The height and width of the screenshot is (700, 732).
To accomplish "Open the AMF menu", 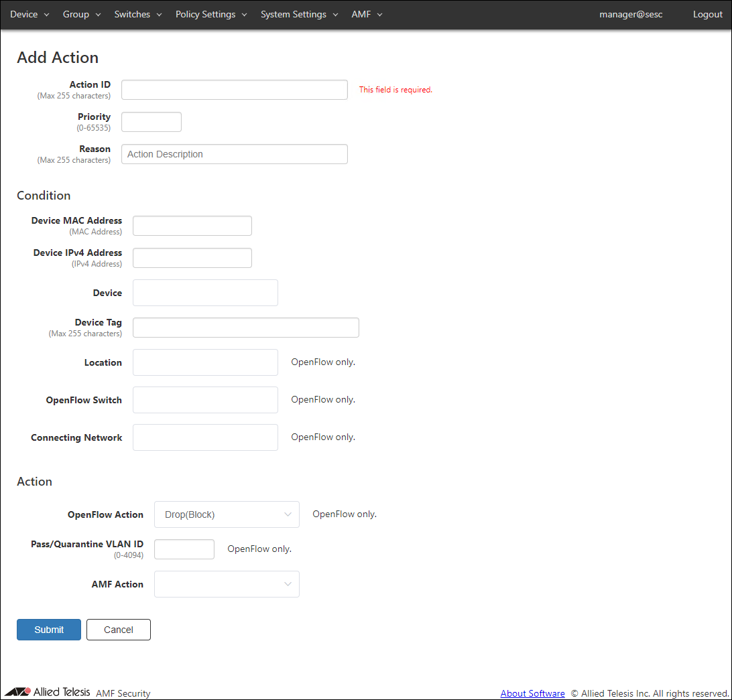I will [367, 14].
